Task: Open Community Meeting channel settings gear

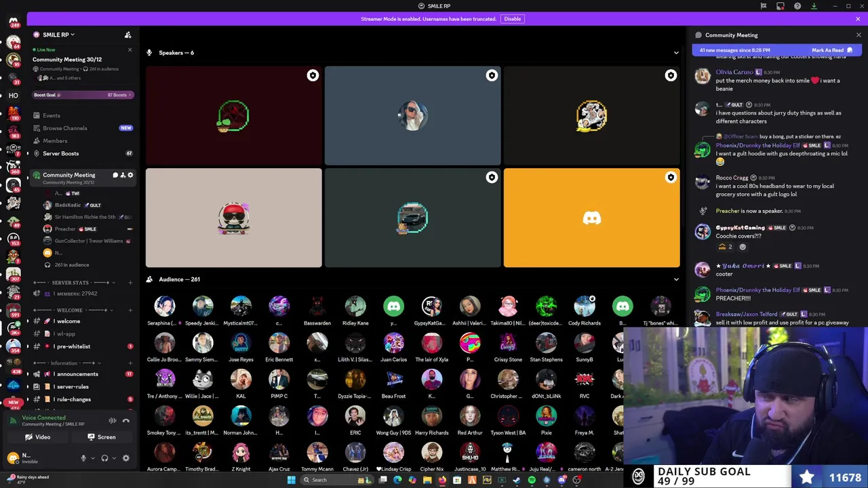Action: point(130,175)
